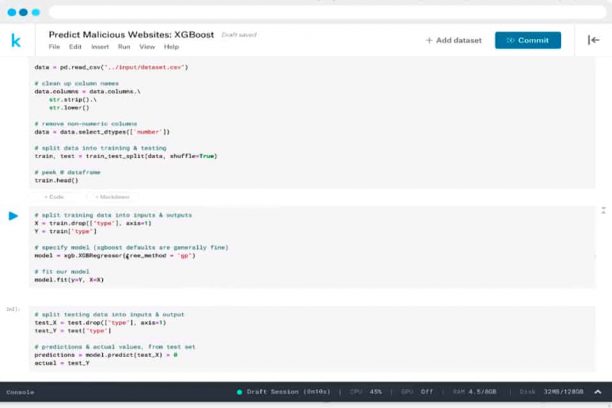Click the notebook title Predict Malicious Websites
The height and width of the screenshot is (408, 612).
[131, 34]
